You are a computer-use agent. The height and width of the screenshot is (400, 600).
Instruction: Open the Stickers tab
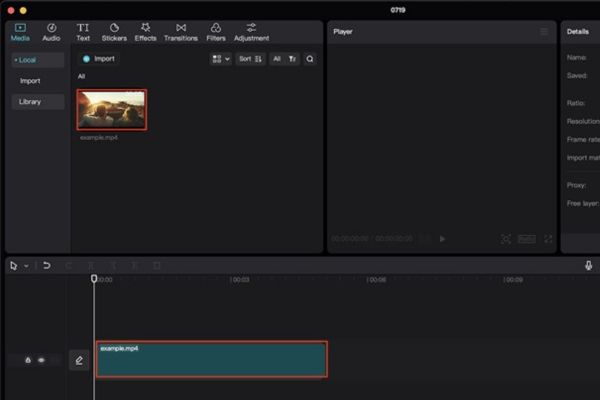(114, 32)
